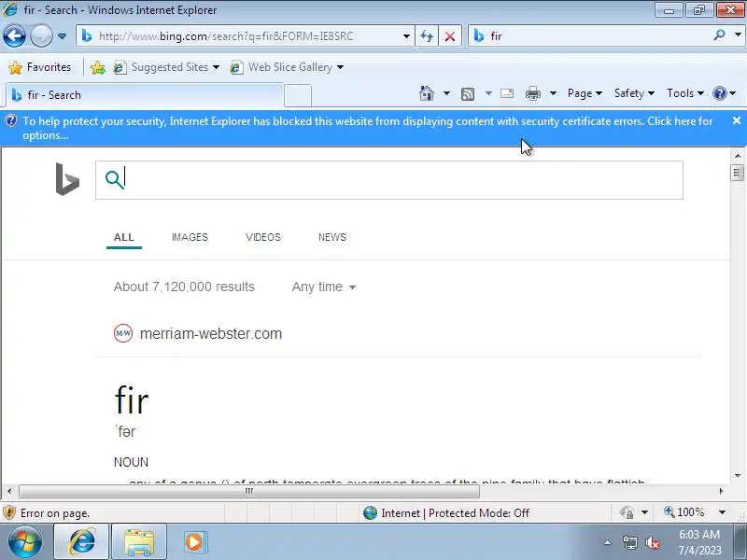Open the Any time filter dropdown
The image size is (747, 560).
(x=323, y=287)
